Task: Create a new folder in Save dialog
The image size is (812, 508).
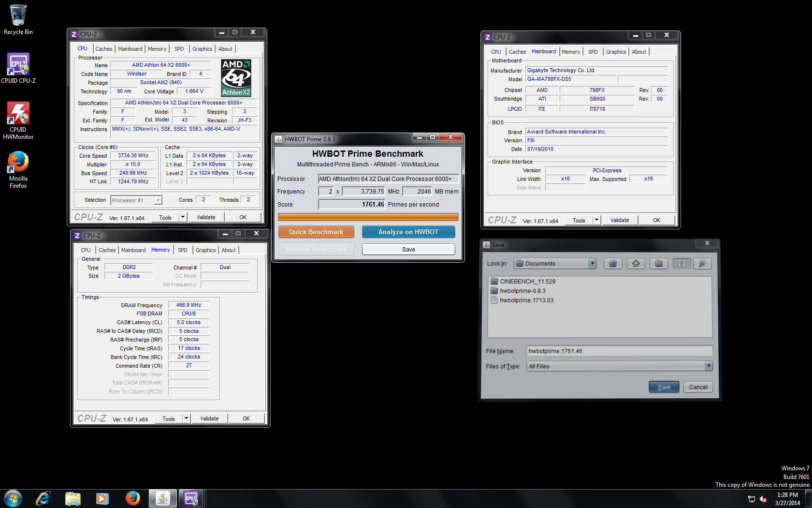Action: click(658, 264)
